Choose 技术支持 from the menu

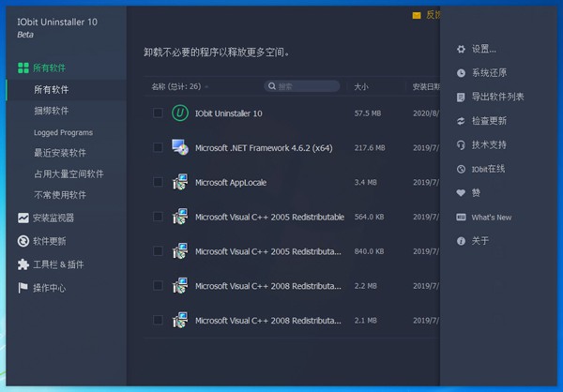489,145
